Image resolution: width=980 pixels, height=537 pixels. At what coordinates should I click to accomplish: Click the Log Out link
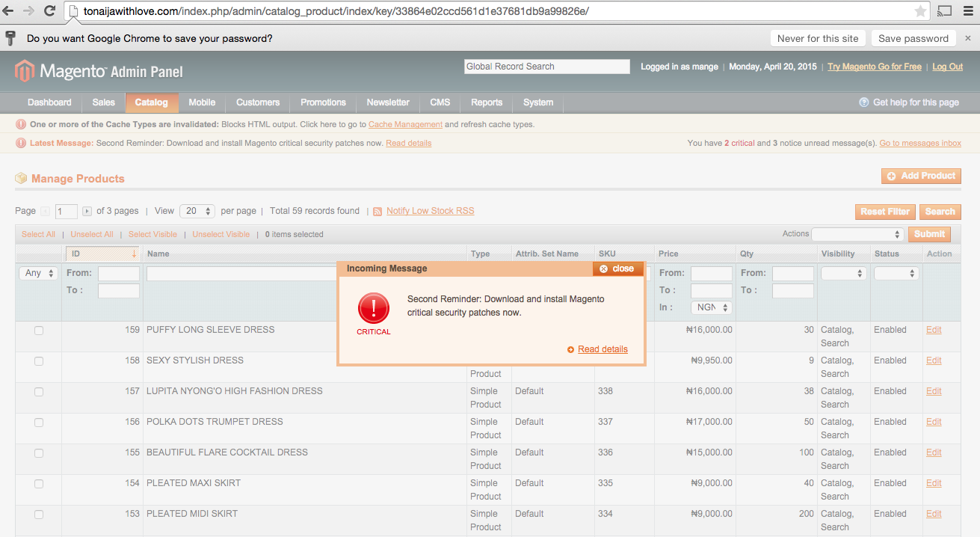tap(948, 67)
